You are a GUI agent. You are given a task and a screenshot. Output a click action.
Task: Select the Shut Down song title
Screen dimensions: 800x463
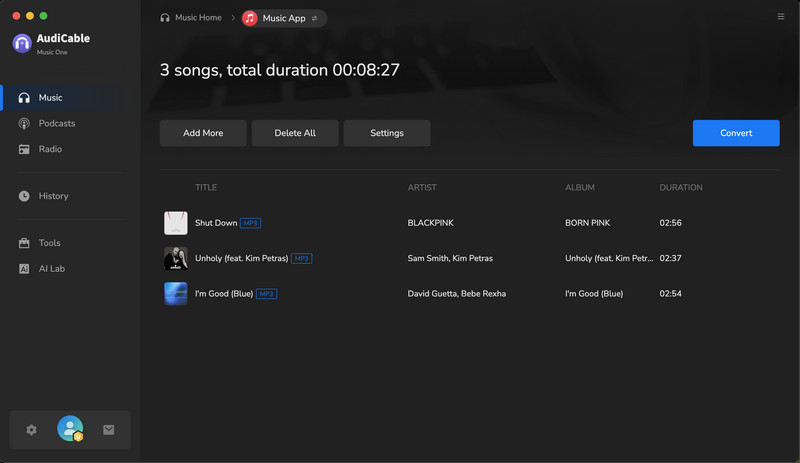[x=216, y=223]
